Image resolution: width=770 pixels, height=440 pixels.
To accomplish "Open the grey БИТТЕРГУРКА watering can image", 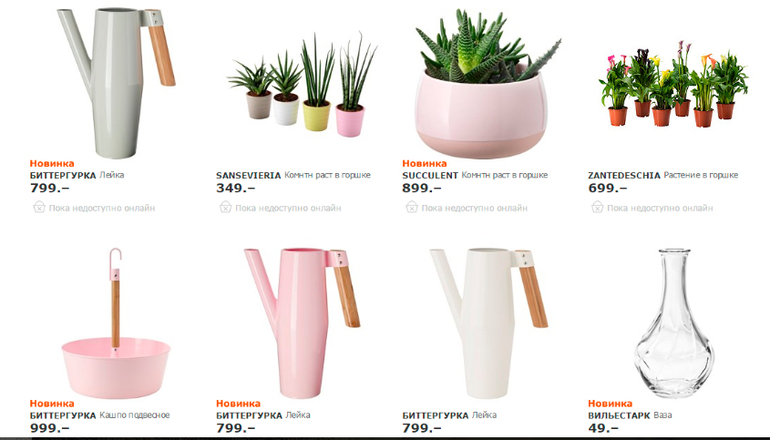I will 116,82.
